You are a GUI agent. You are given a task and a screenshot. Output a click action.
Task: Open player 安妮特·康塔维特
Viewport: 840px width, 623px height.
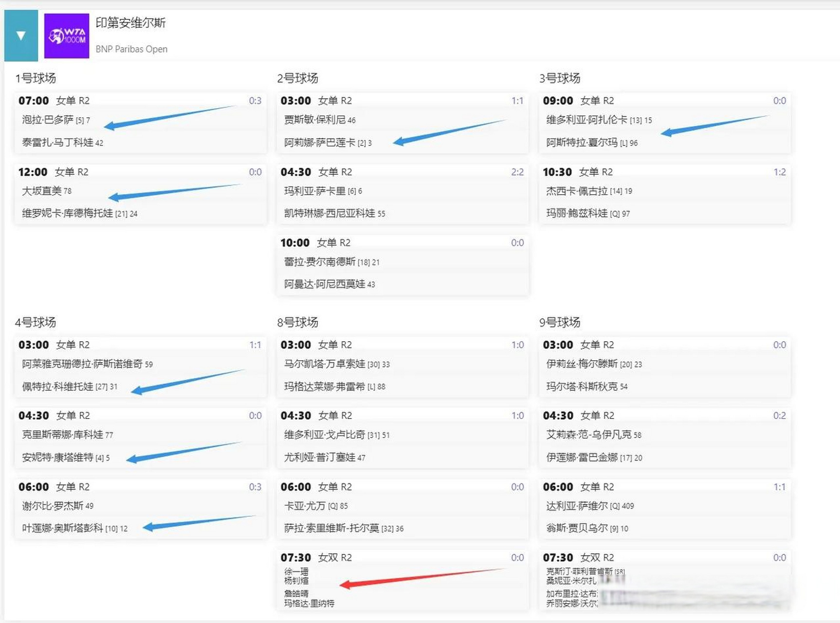(57, 457)
